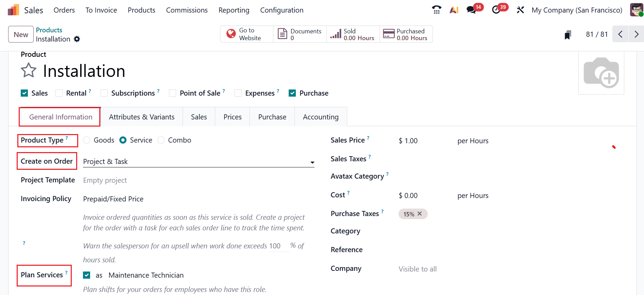Mark Installation as favorite with star
Viewport: 644px width, 295px height.
(29, 70)
